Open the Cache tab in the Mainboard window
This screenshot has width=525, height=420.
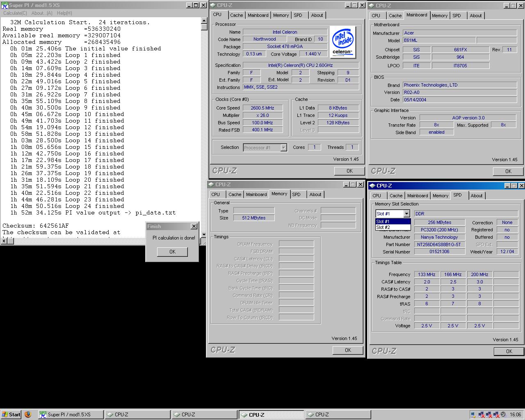click(x=395, y=16)
